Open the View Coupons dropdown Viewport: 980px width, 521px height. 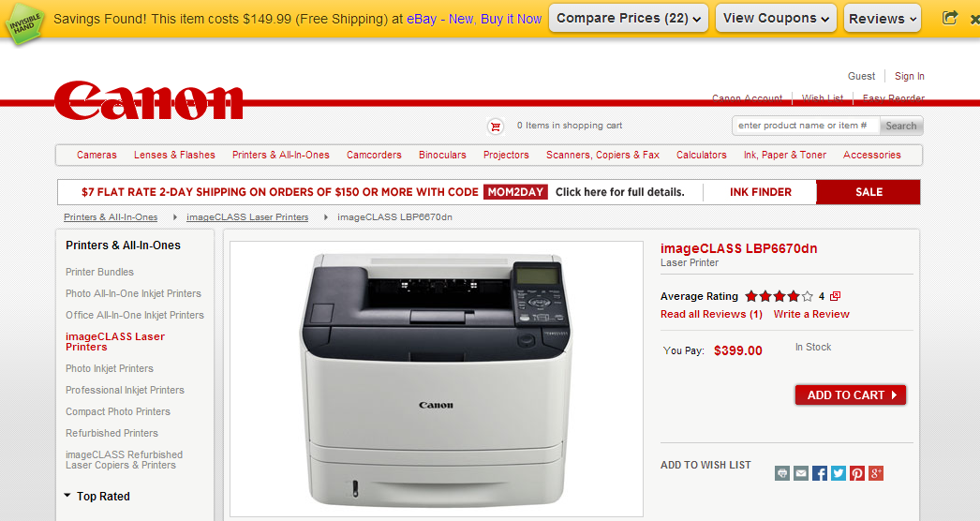point(776,18)
